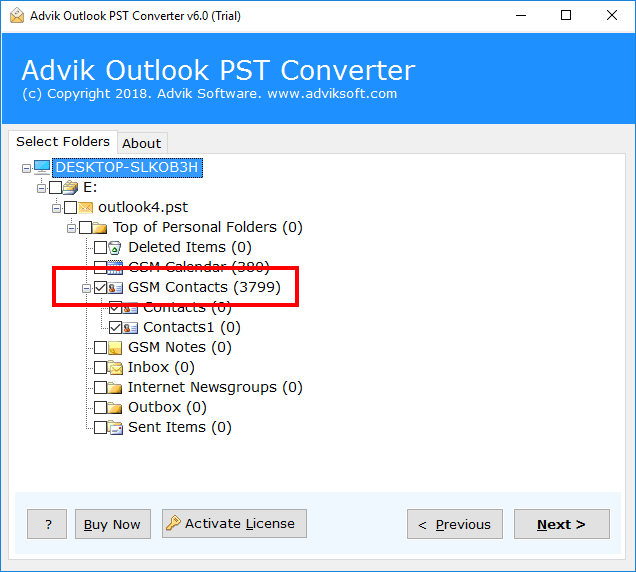Proceed with the Next button
Viewport: 636px width, 572px height.
tap(562, 524)
